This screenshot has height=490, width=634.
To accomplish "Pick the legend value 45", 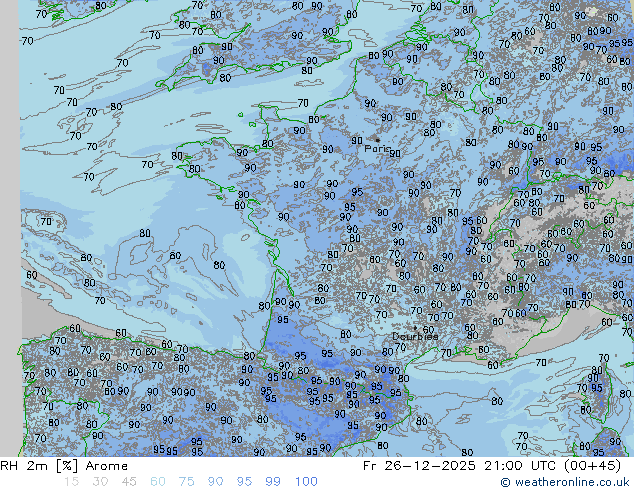I will [129, 482].
